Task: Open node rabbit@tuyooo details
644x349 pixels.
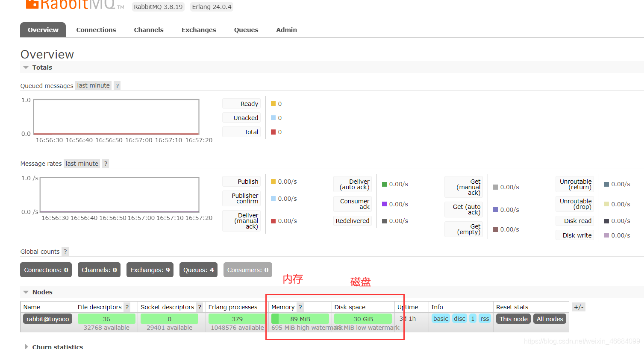Action: coord(47,319)
